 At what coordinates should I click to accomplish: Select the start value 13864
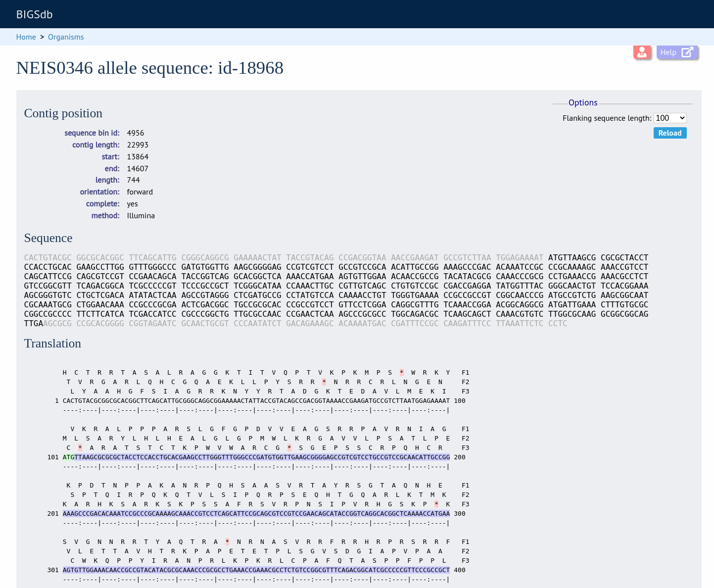pyautogui.click(x=138, y=157)
